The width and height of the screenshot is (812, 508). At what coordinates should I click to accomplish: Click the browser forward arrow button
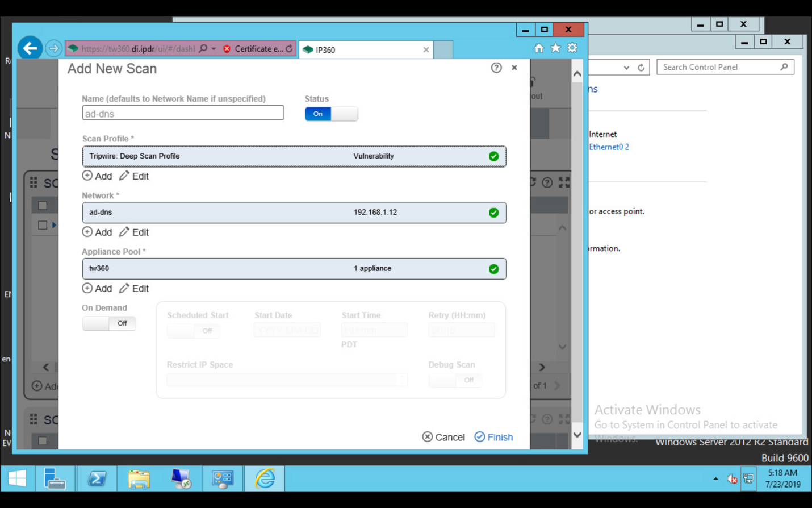(53, 48)
